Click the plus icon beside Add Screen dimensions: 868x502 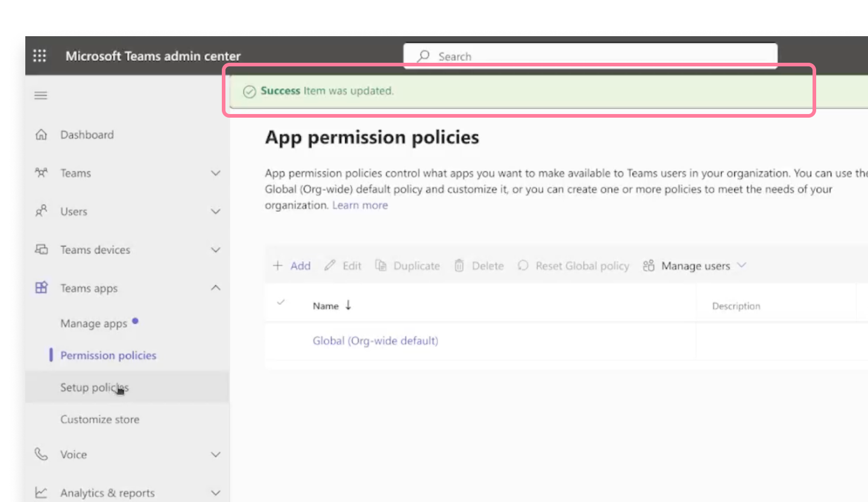278,265
